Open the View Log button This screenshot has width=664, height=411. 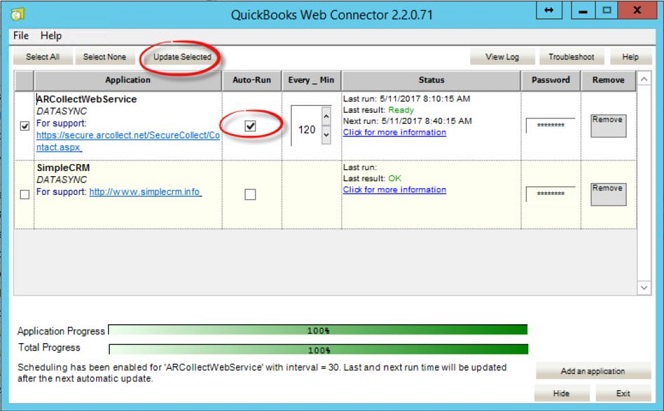click(x=502, y=57)
